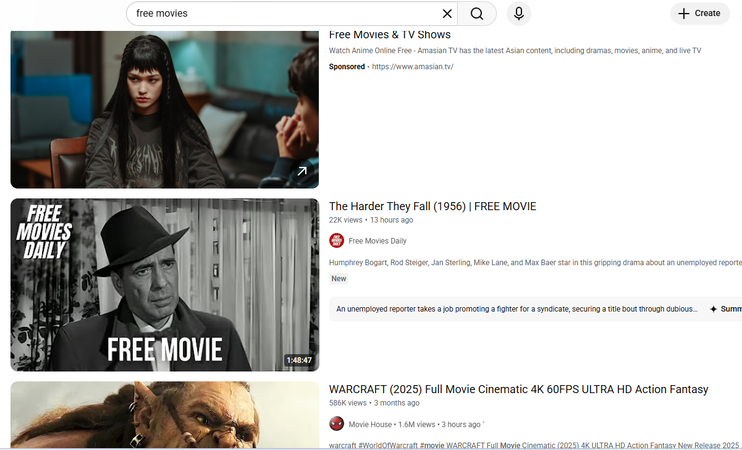Click the Sponsored label on the ad

pyautogui.click(x=347, y=67)
